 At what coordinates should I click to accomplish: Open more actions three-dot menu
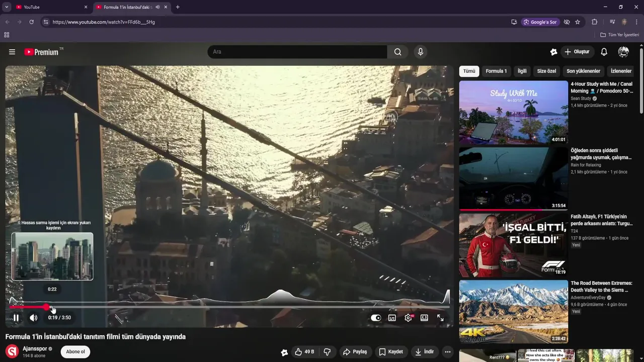[x=448, y=351]
